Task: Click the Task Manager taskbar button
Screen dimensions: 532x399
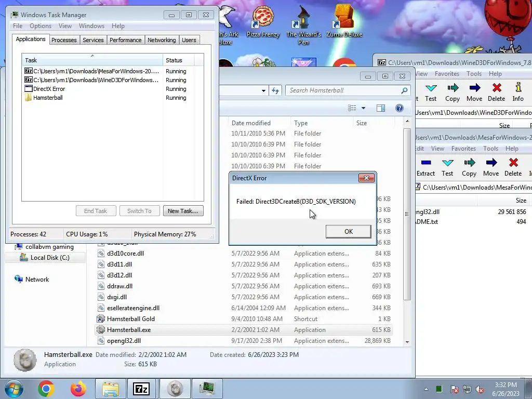Action: [207, 389]
